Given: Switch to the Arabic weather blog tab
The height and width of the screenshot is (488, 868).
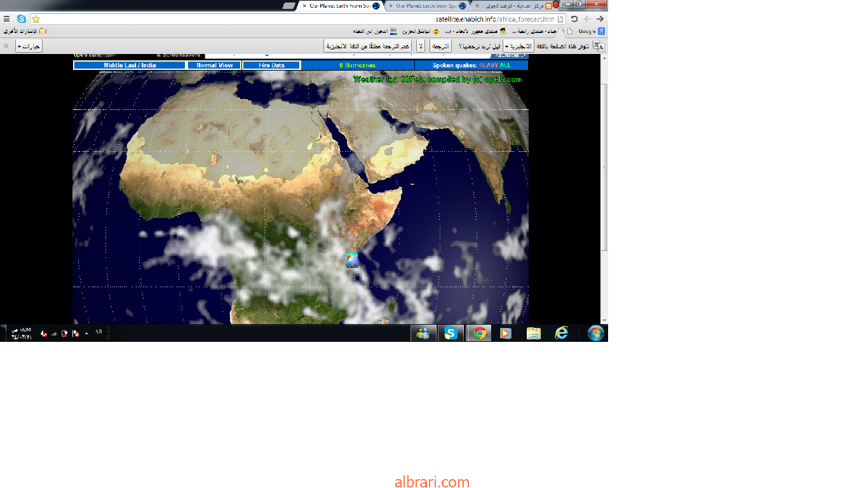Looking at the screenshot, I should coord(512,6).
